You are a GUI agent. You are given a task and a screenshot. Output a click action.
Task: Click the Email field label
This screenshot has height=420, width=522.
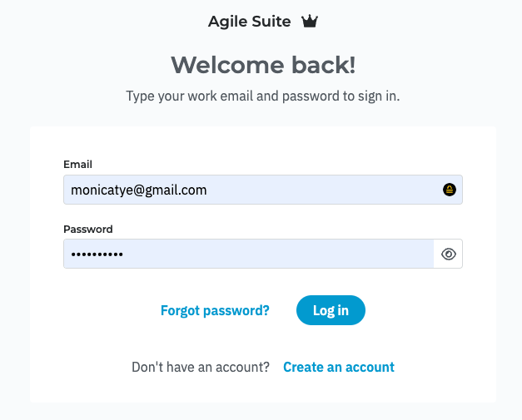pyautogui.click(x=77, y=165)
